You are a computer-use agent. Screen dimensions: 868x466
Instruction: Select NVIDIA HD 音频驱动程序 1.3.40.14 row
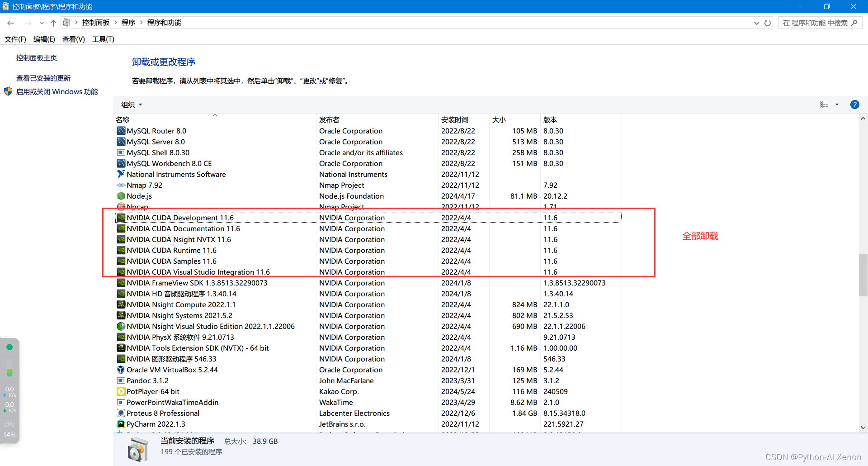(368, 294)
